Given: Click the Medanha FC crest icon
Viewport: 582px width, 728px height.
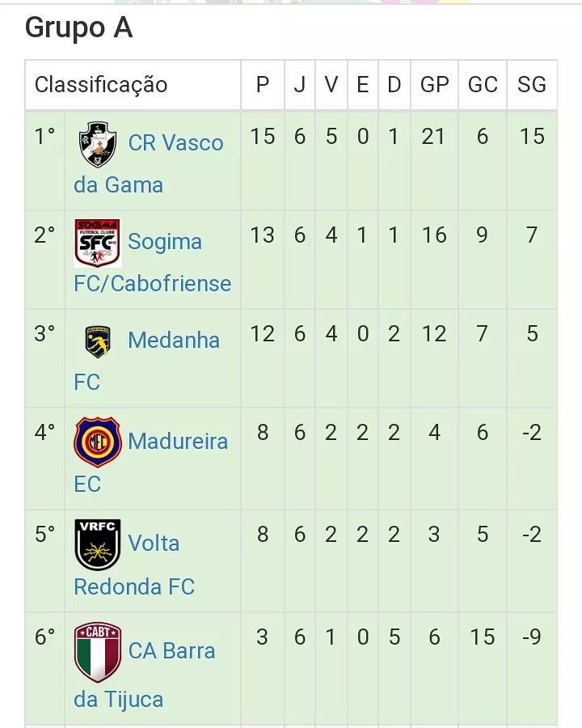Looking at the screenshot, I should point(98,341).
